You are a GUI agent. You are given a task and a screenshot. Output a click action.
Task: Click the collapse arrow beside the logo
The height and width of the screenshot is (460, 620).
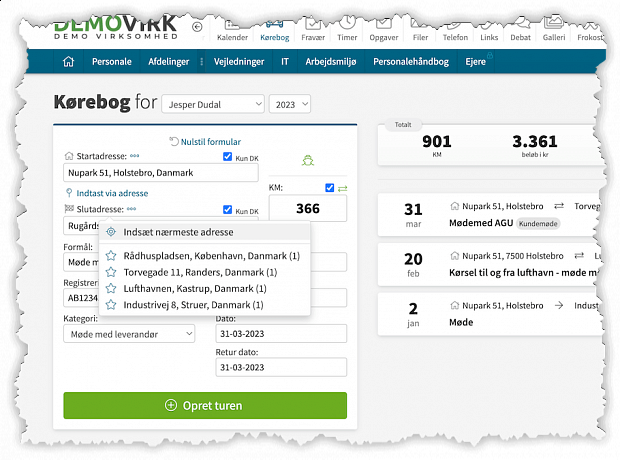(197, 27)
